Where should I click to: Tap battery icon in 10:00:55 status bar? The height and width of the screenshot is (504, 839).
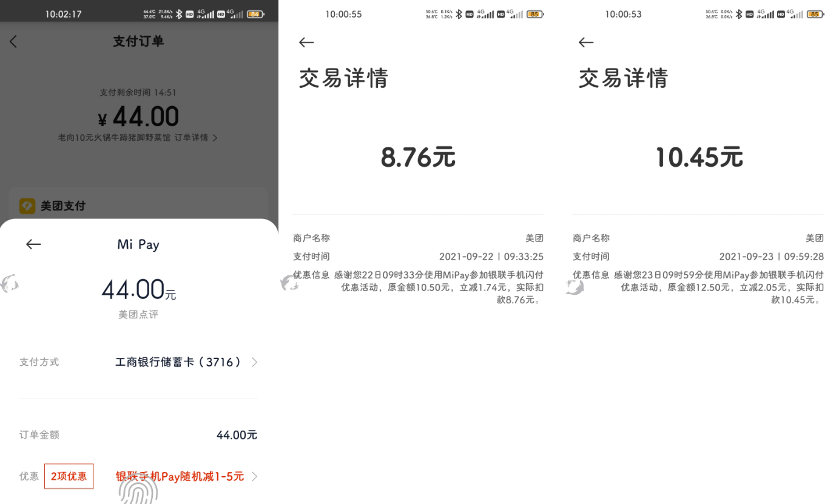pos(535,14)
